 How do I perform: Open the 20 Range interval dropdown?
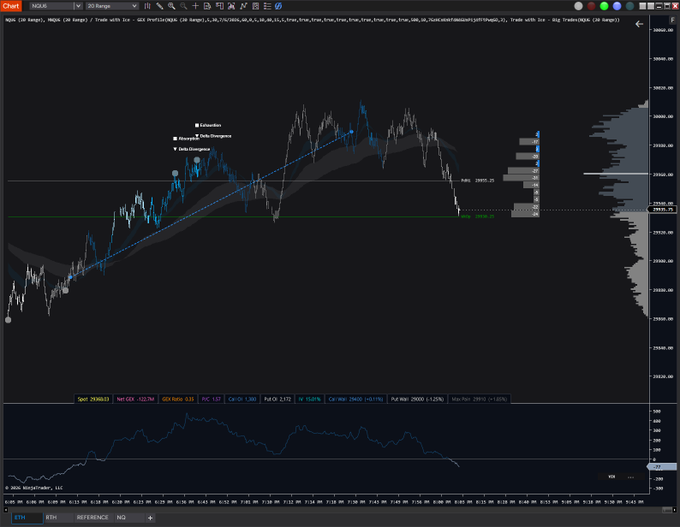click(x=112, y=6)
